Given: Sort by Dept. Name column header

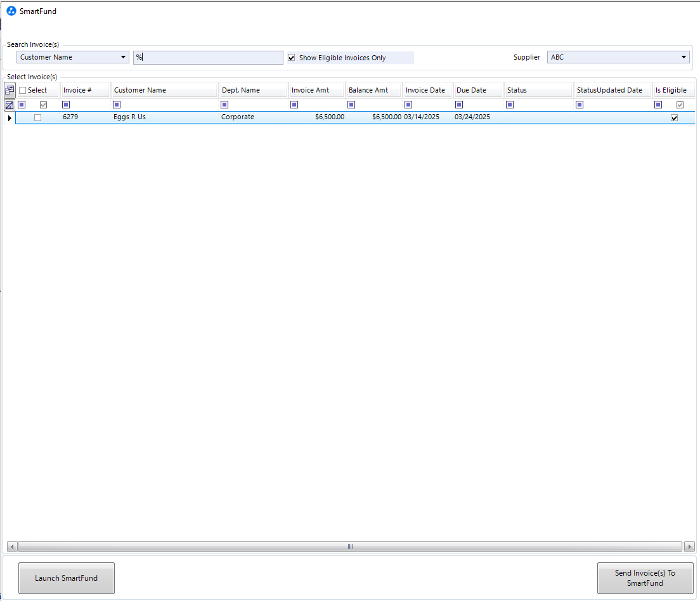Looking at the screenshot, I should (253, 90).
